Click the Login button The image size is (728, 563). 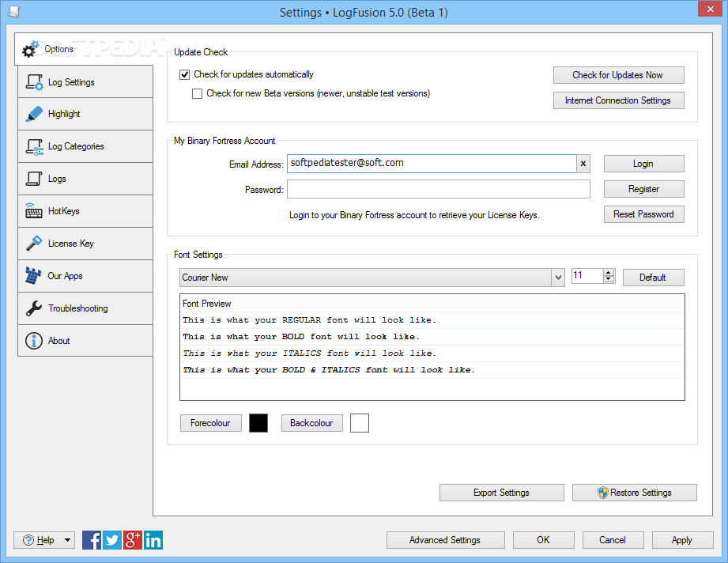pyautogui.click(x=643, y=164)
